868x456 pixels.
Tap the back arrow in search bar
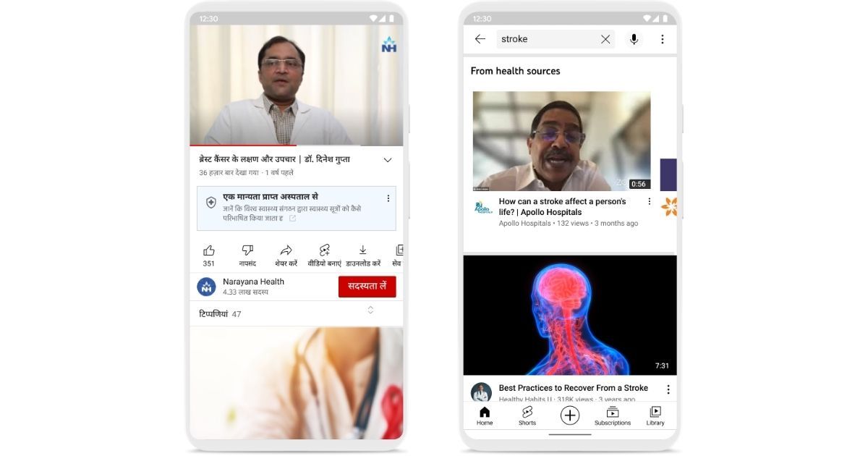coord(480,39)
